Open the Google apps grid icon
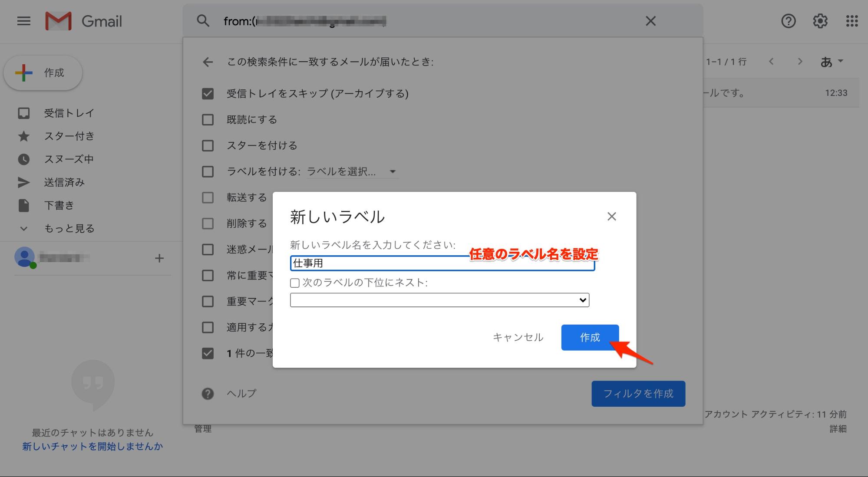 tap(851, 21)
